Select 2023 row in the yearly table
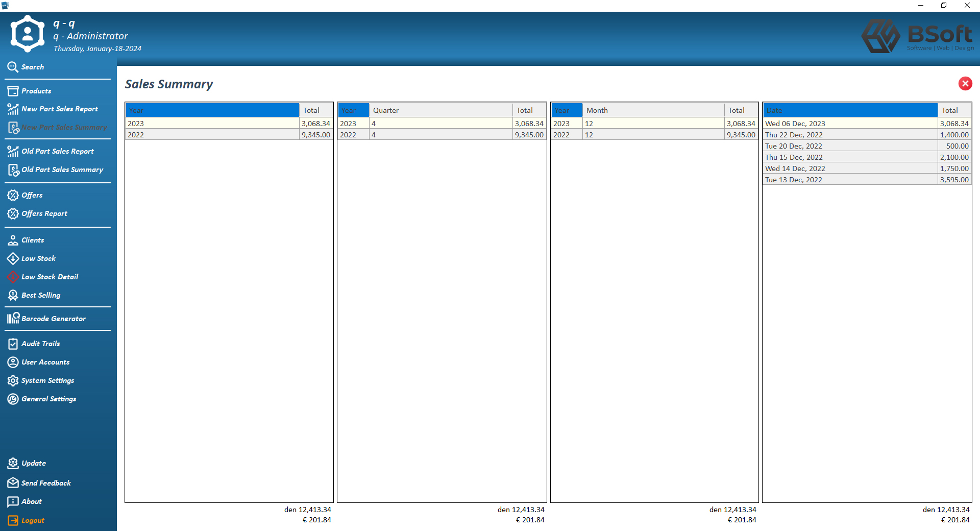 point(229,124)
